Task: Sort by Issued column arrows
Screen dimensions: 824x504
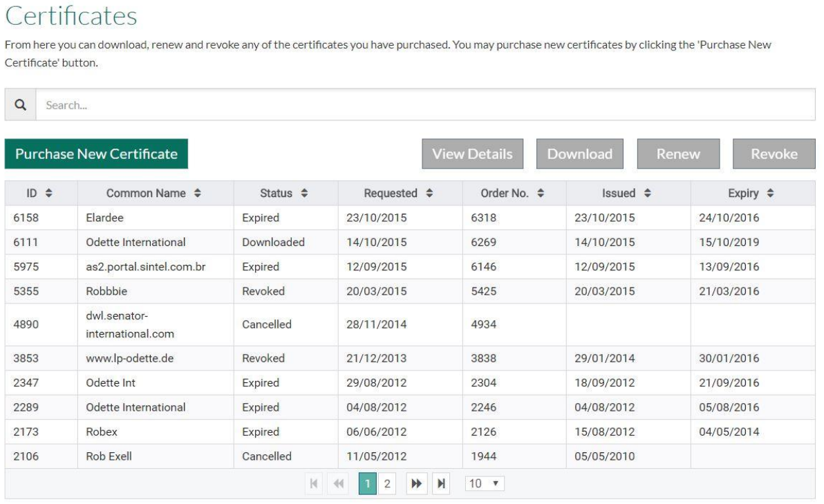Action: pos(648,194)
